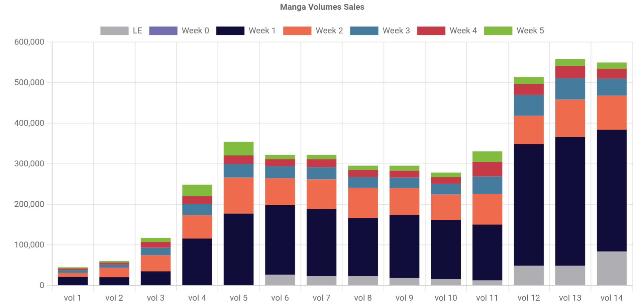This screenshot has height=305, width=644.
Task: Click the vol 7 x-axis label
Action: [321, 298]
